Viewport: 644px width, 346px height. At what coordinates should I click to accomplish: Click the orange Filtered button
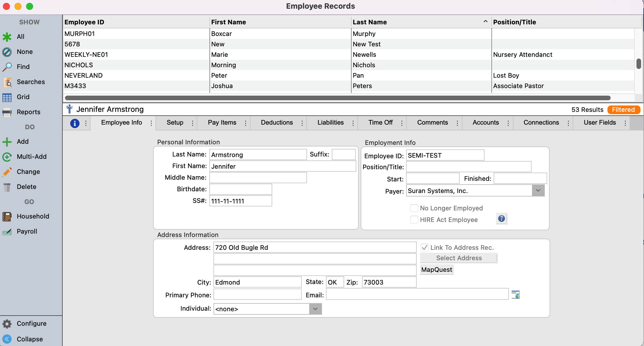pyautogui.click(x=623, y=110)
